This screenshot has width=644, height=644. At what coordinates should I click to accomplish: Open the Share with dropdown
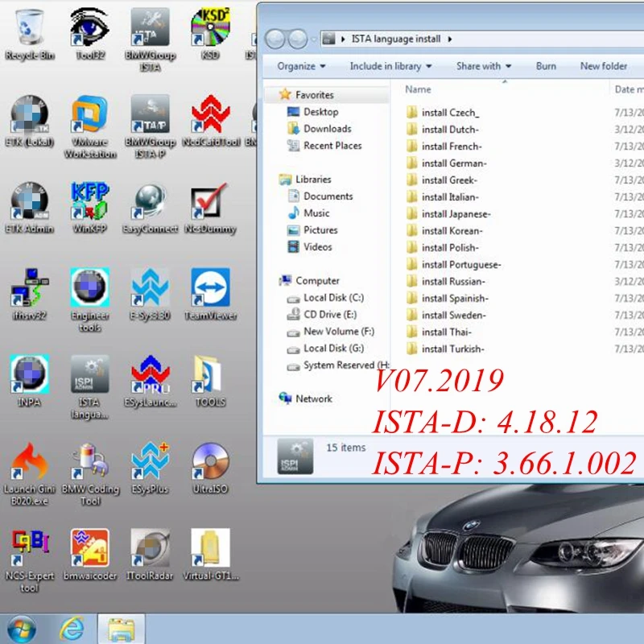pyautogui.click(x=484, y=66)
